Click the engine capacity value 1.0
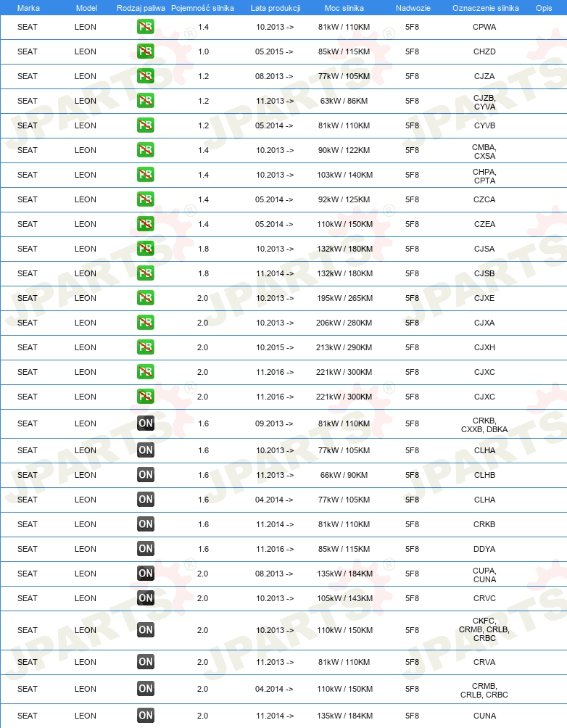Viewport: 567px width, 728px height. pyautogui.click(x=204, y=51)
